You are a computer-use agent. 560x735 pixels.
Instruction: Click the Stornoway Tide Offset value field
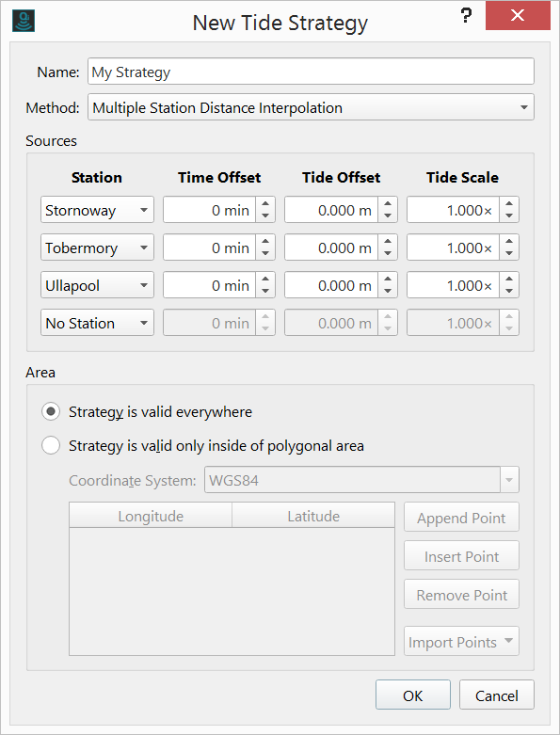pyautogui.click(x=331, y=210)
